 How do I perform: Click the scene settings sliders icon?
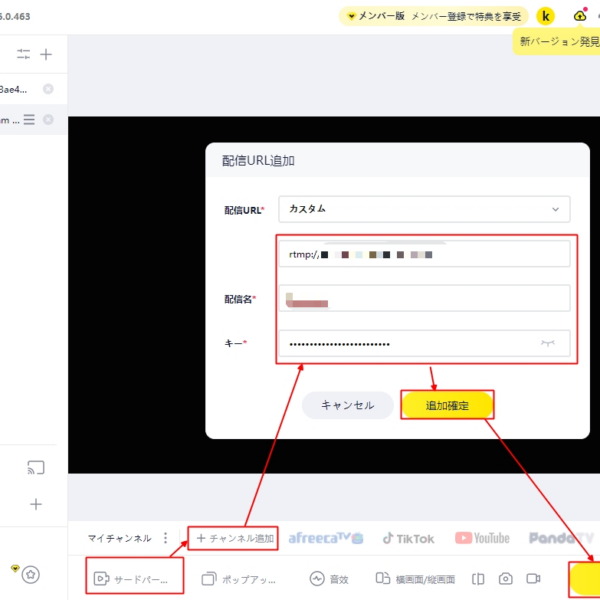pos(23,54)
